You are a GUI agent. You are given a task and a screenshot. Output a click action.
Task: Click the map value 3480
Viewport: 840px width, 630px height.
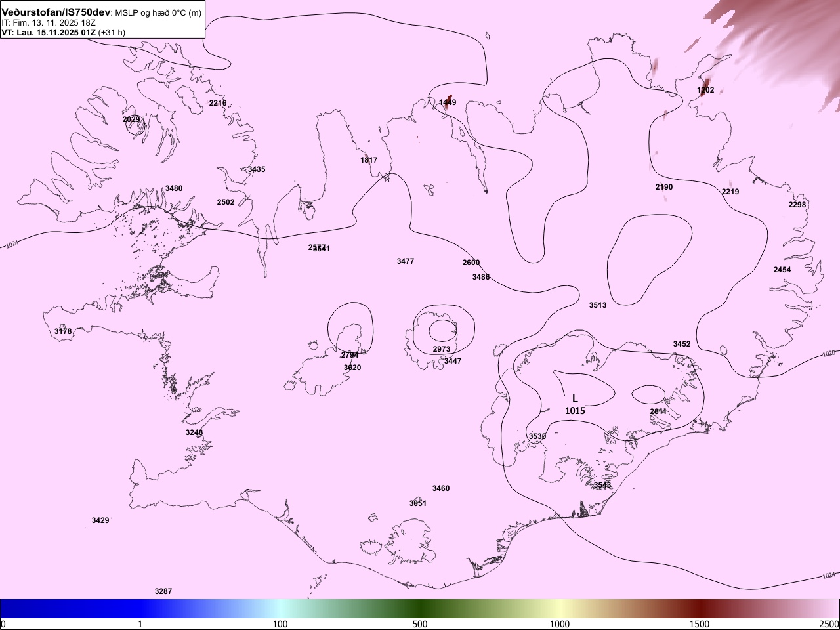(174, 188)
